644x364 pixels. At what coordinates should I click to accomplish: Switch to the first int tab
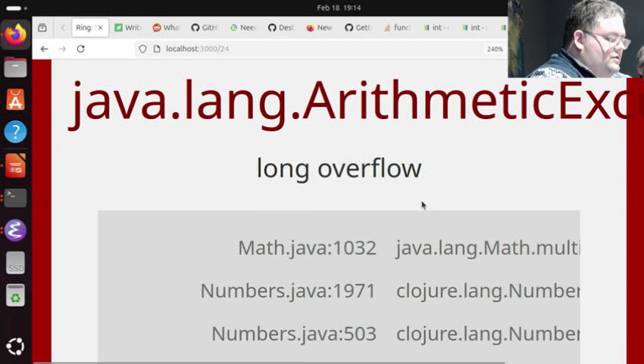click(436, 27)
